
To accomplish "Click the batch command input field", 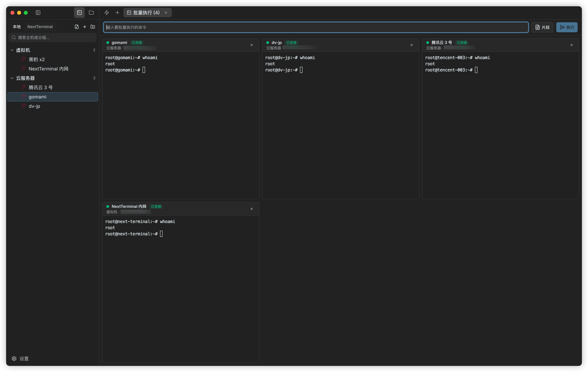I will click(x=316, y=27).
